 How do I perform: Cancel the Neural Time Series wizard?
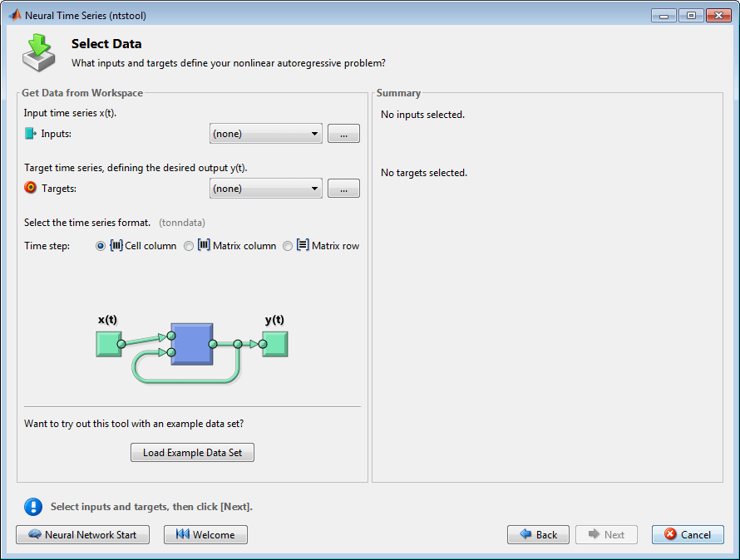(688, 534)
